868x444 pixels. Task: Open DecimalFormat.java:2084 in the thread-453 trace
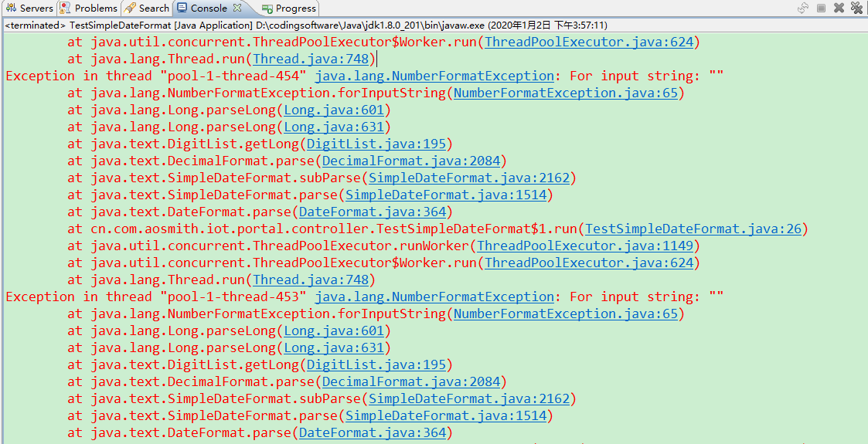click(411, 381)
